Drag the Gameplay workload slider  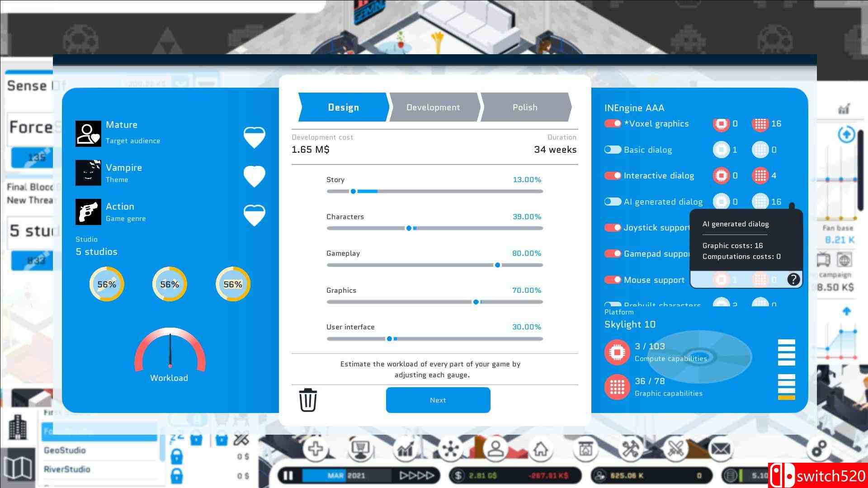pos(498,264)
